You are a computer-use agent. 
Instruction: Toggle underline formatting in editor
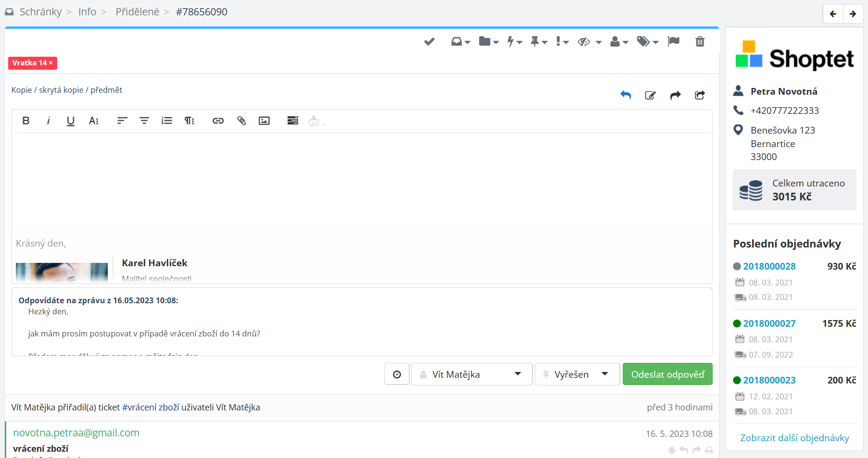click(71, 121)
